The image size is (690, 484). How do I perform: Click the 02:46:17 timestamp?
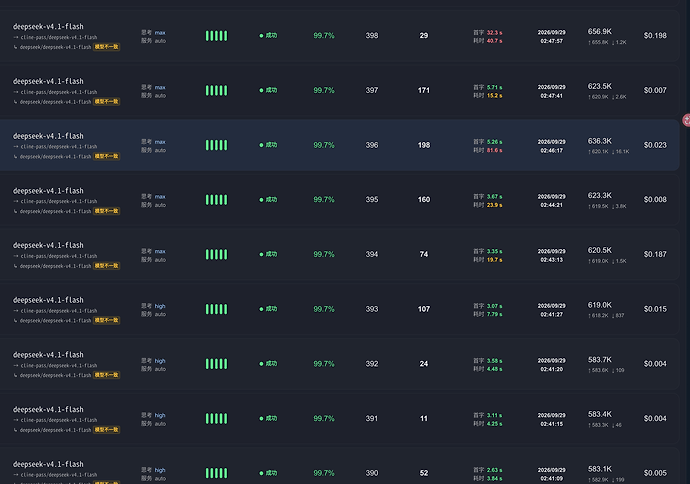pyautogui.click(x=551, y=150)
